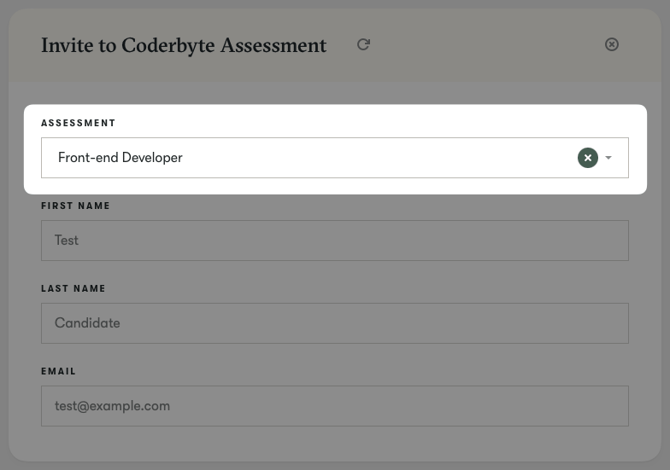
Task: Click the LAST NAME field label
Action: point(73,289)
